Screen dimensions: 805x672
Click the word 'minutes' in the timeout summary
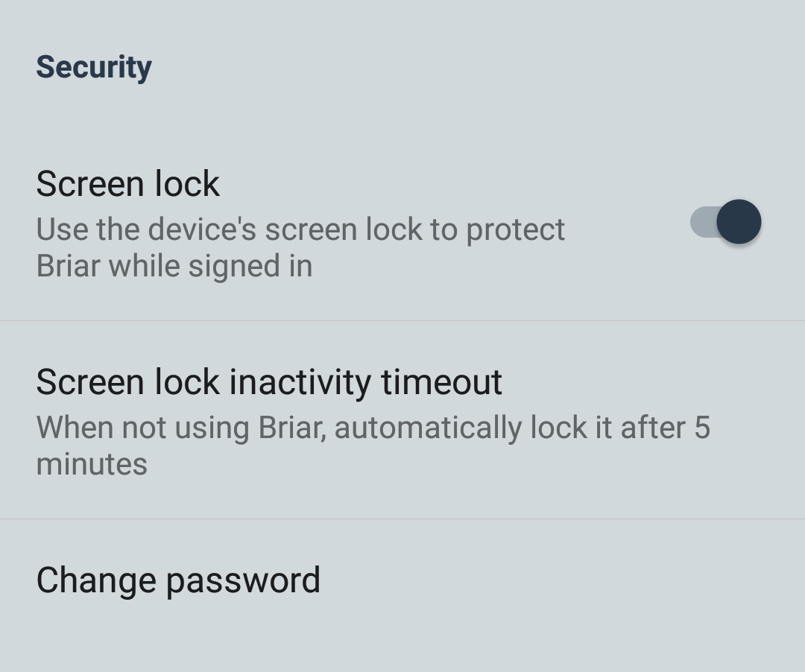(x=92, y=464)
